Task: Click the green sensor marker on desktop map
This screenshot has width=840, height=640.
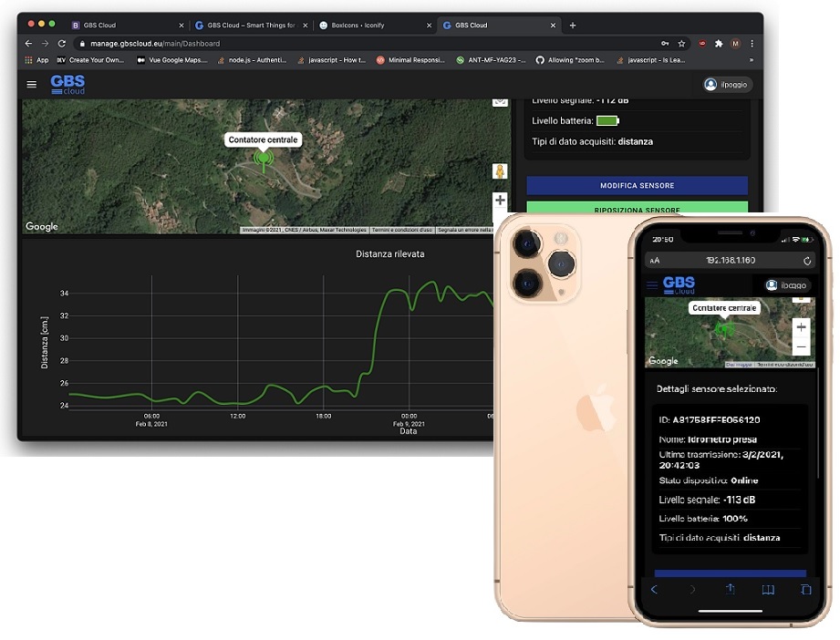Action: (x=263, y=160)
